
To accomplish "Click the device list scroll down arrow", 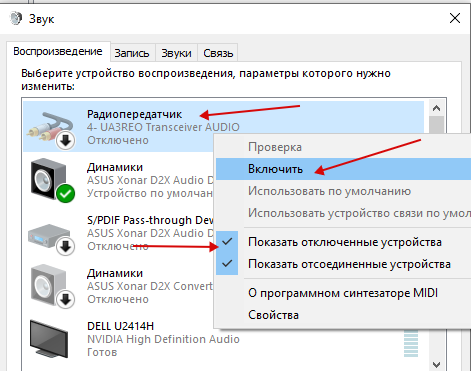I will point(436,364).
